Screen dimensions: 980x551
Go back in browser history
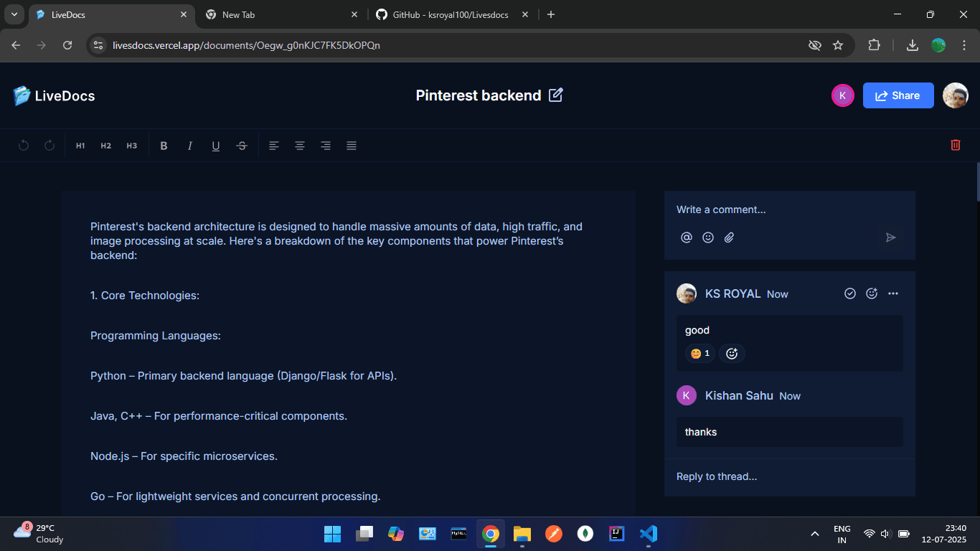(16, 45)
